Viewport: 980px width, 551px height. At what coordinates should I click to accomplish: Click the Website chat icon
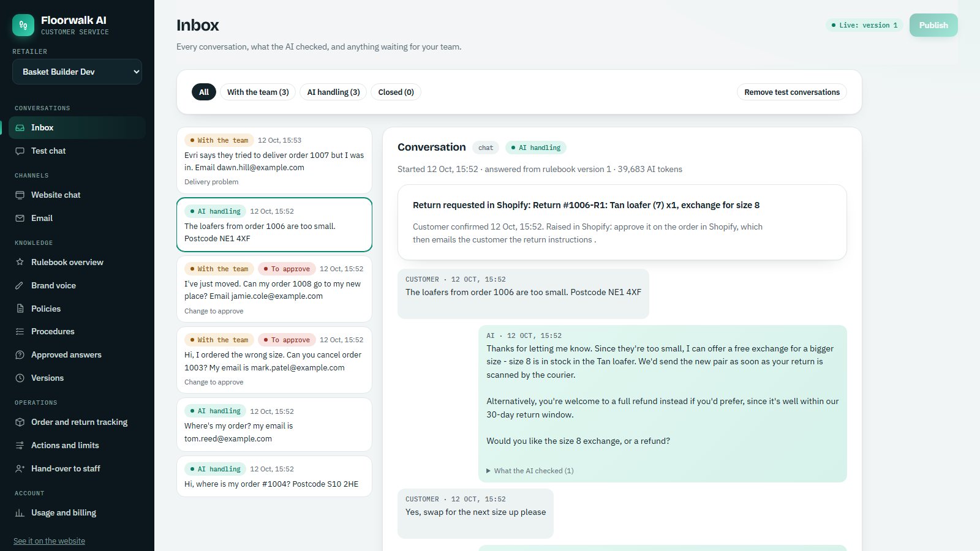(x=20, y=195)
